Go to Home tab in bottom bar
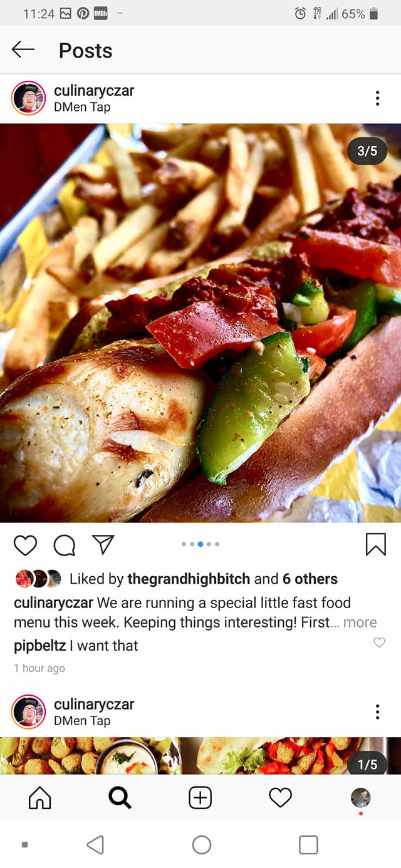401x868 pixels. point(40,798)
